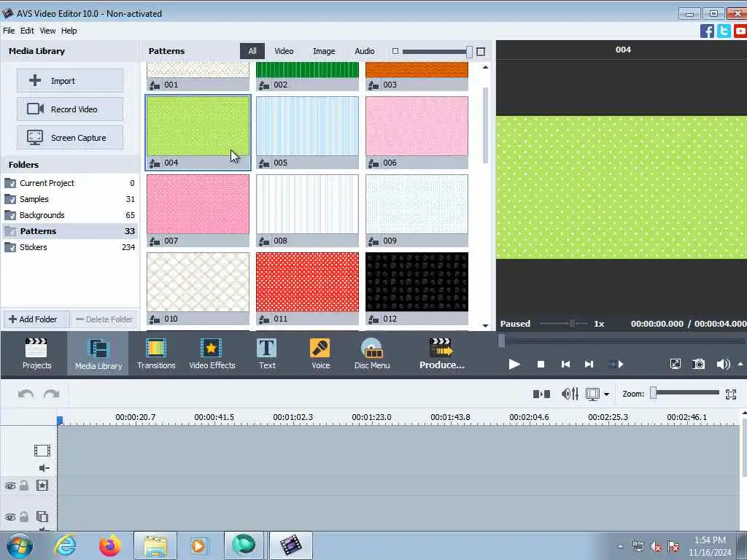
Task: Filter media by Video tab
Action: 284,51
